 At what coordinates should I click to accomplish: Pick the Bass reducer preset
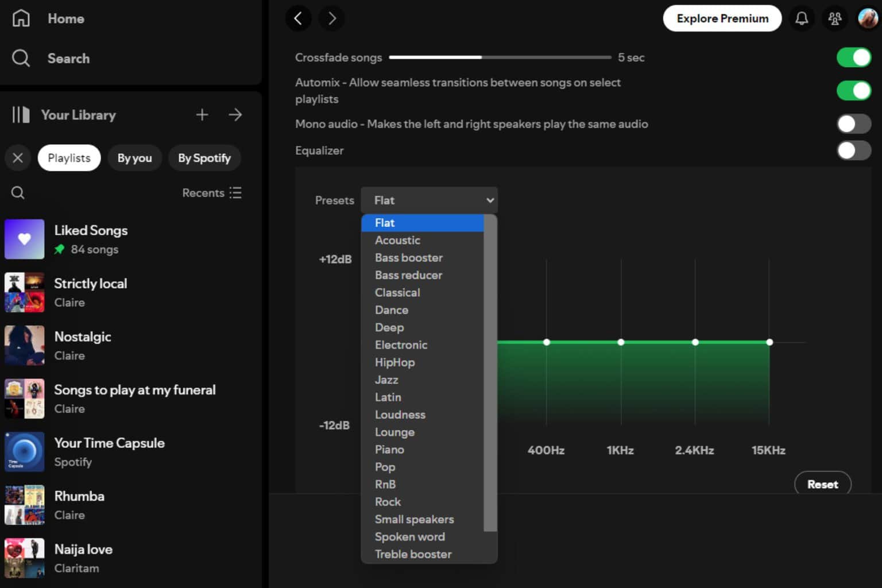(423, 275)
